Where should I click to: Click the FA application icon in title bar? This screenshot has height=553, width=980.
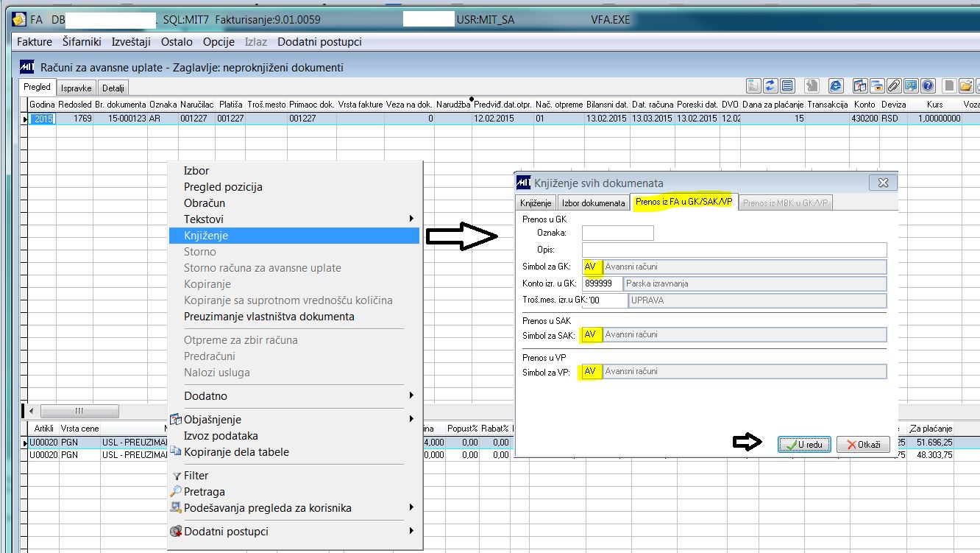tap(19, 20)
